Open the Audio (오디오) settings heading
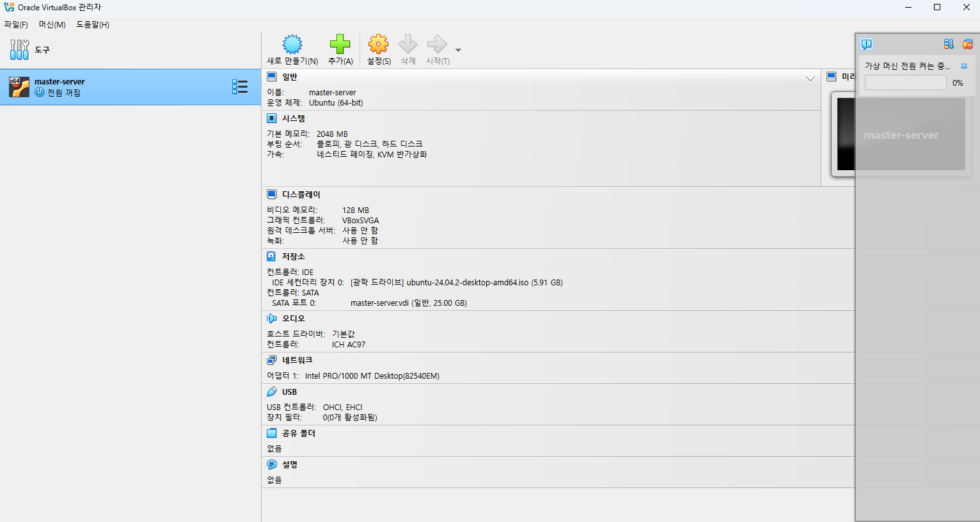This screenshot has height=522, width=980. tap(294, 319)
